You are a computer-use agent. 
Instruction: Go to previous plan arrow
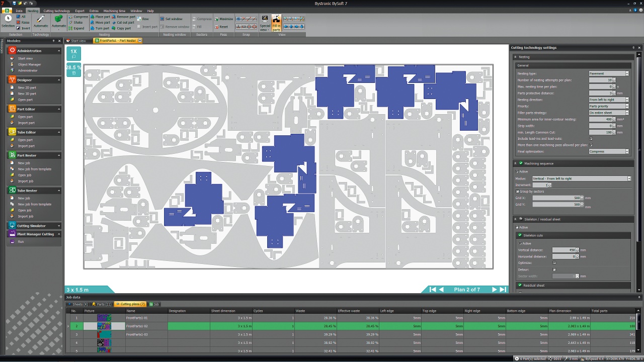click(441, 290)
